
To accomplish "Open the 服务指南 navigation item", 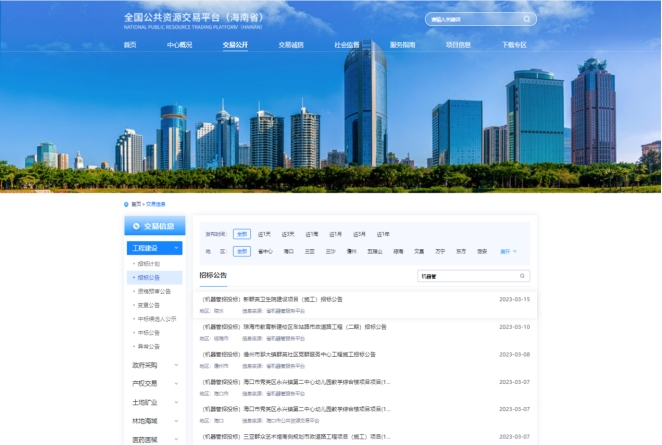I will (x=402, y=45).
